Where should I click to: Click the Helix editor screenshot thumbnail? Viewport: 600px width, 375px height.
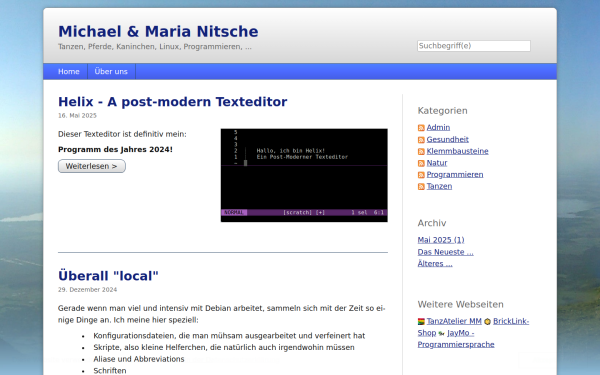[x=304, y=175]
